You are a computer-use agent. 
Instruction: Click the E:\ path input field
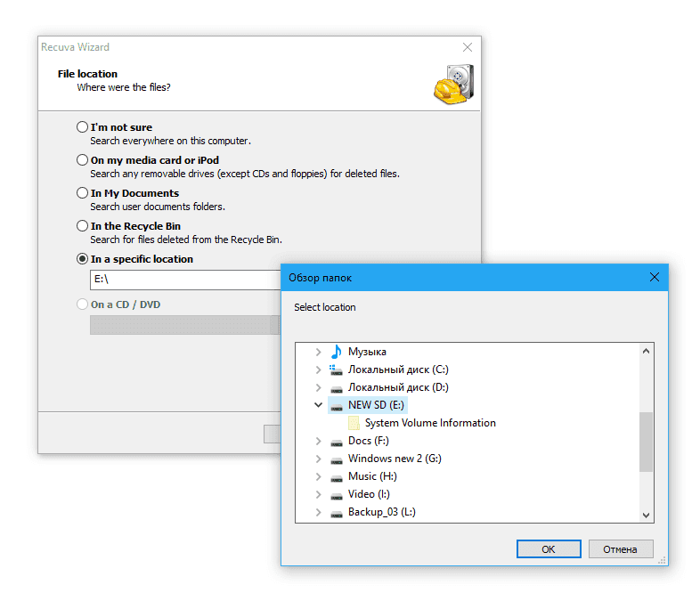(x=185, y=280)
